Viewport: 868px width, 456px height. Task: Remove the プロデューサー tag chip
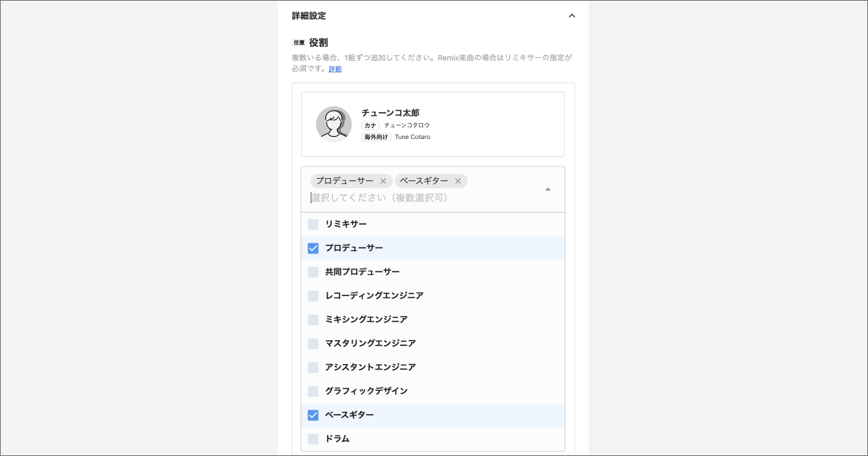click(x=383, y=181)
